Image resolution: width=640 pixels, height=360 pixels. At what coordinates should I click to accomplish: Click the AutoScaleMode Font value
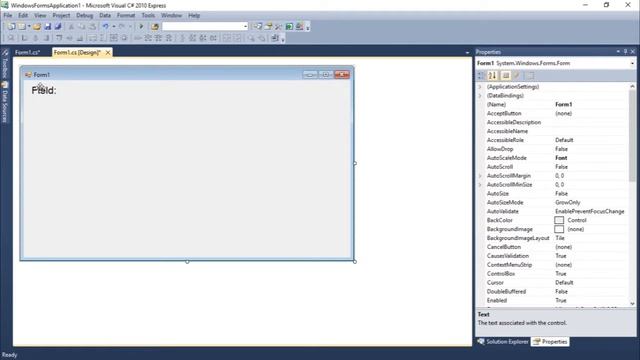561,158
